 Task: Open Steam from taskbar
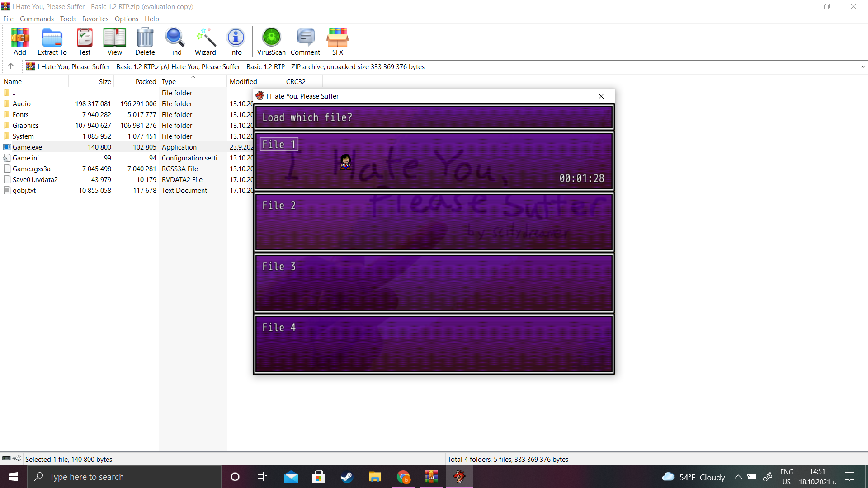[347, 477]
